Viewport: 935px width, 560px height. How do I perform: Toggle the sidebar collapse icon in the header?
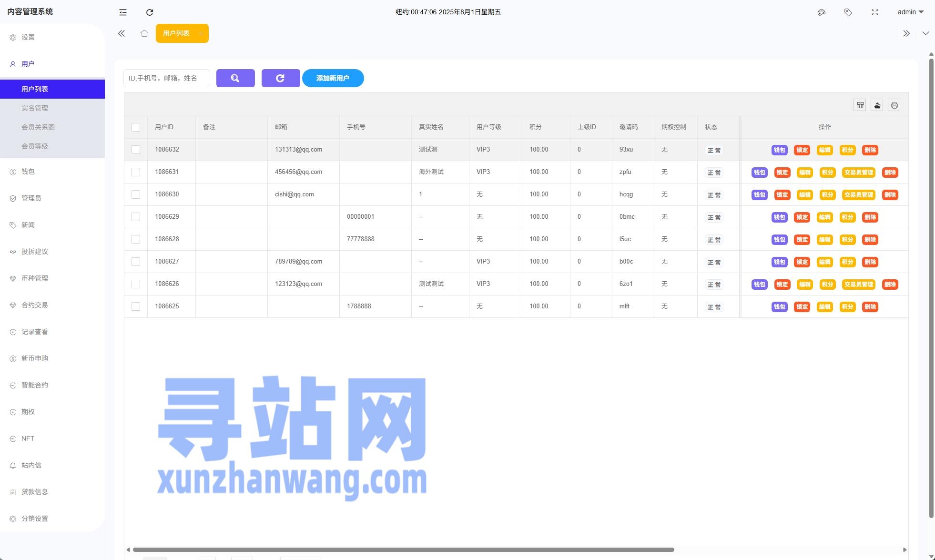[x=123, y=12]
